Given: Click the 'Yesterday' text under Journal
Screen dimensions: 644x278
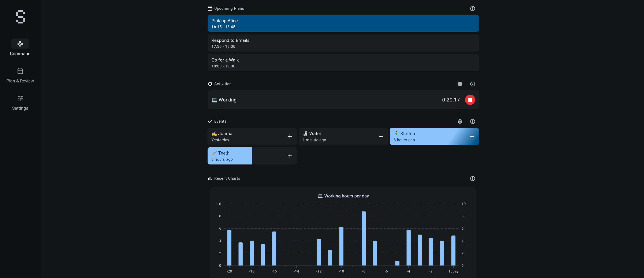Looking at the screenshot, I should point(220,140).
